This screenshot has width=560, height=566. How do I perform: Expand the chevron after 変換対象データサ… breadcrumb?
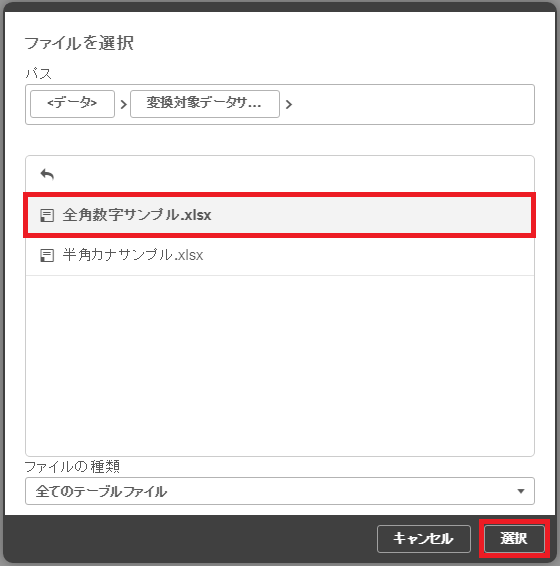pyautogui.click(x=288, y=105)
